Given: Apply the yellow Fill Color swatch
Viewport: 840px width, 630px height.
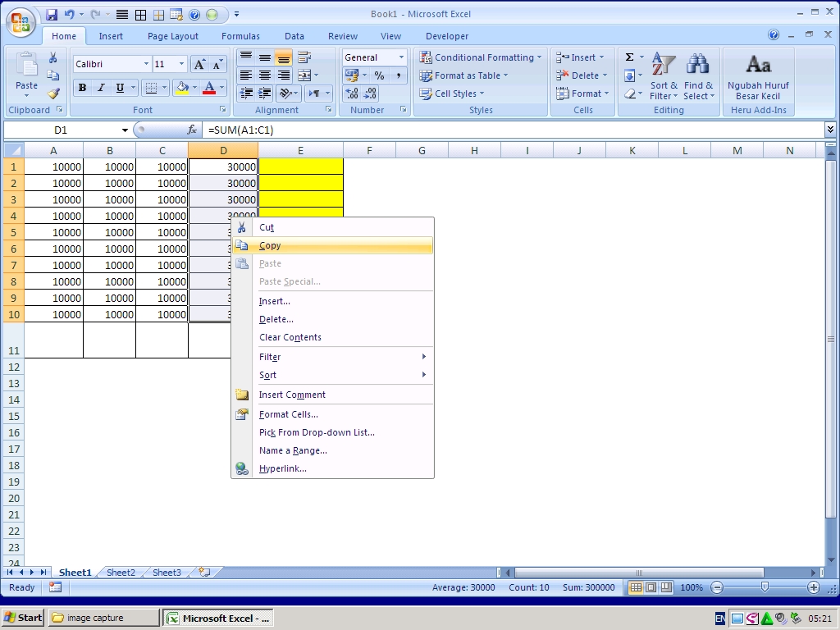Looking at the screenshot, I should tap(182, 87).
